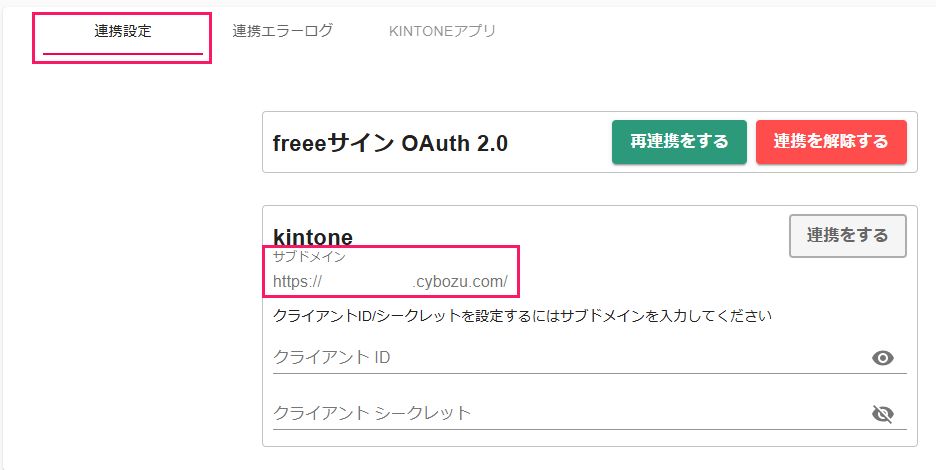The image size is (936, 470).
Task: Click the .cybozu.com/ suffix text
Action: (460, 282)
